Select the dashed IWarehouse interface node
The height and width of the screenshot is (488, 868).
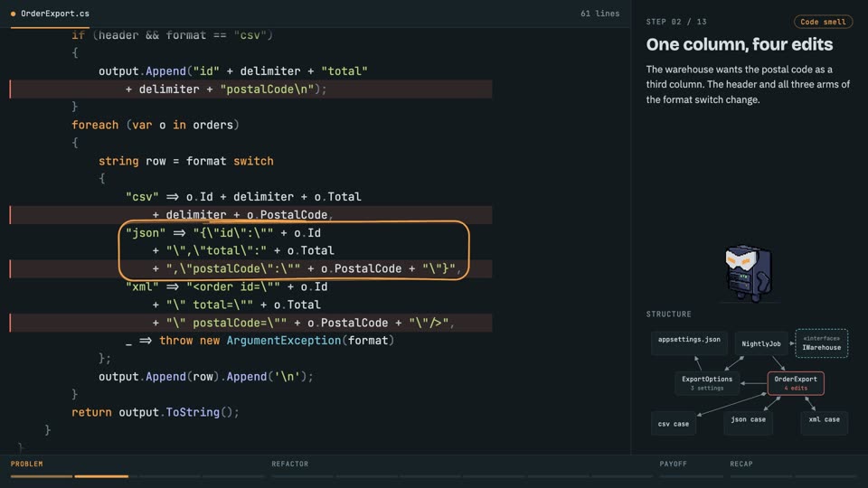tap(822, 343)
